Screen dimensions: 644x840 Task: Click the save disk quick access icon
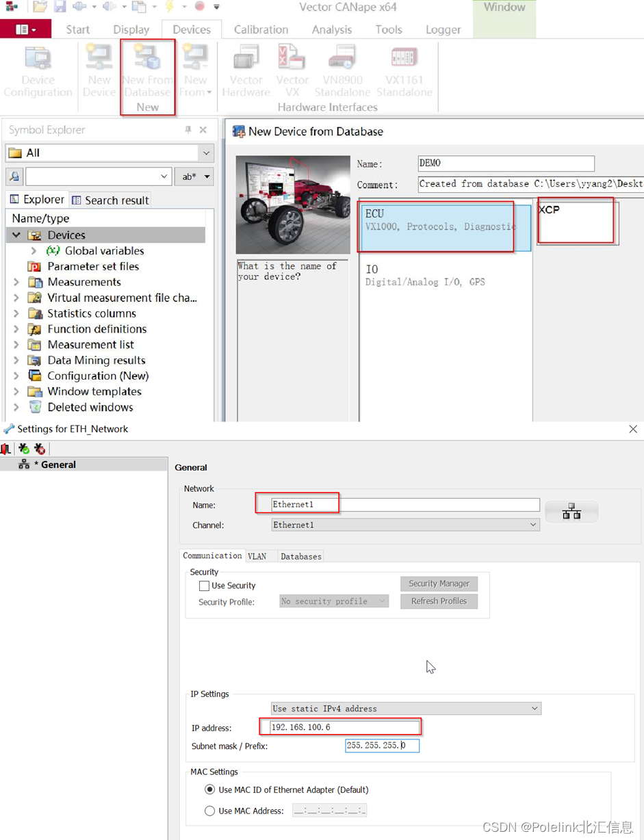coord(60,7)
